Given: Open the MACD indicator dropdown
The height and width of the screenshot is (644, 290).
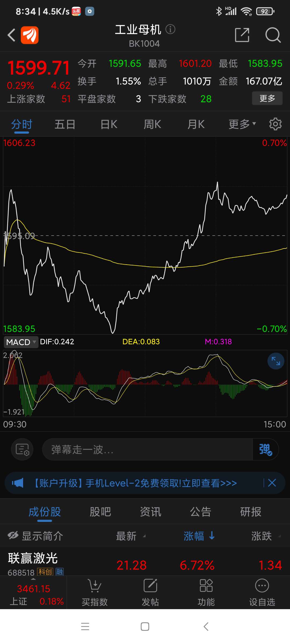Looking at the screenshot, I should coord(21,342).
